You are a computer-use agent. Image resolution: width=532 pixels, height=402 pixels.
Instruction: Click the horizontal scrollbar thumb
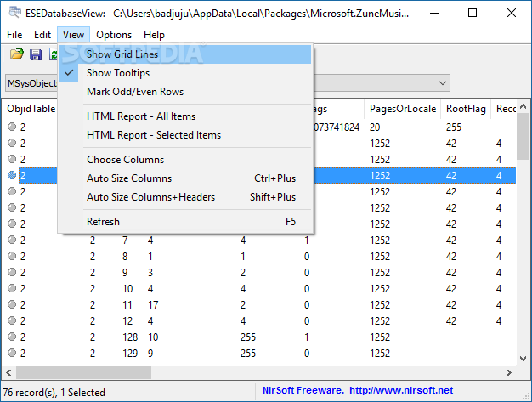tap(83, 372)
